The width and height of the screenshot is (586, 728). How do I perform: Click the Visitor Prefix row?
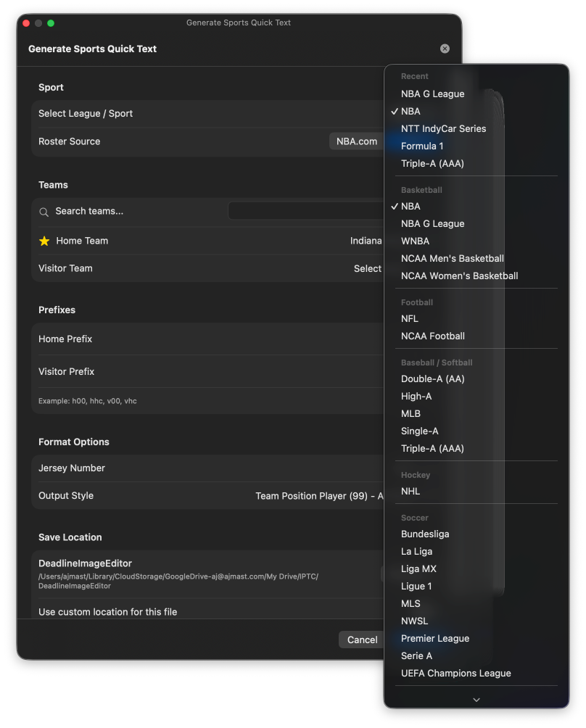(x=207, y=371)
